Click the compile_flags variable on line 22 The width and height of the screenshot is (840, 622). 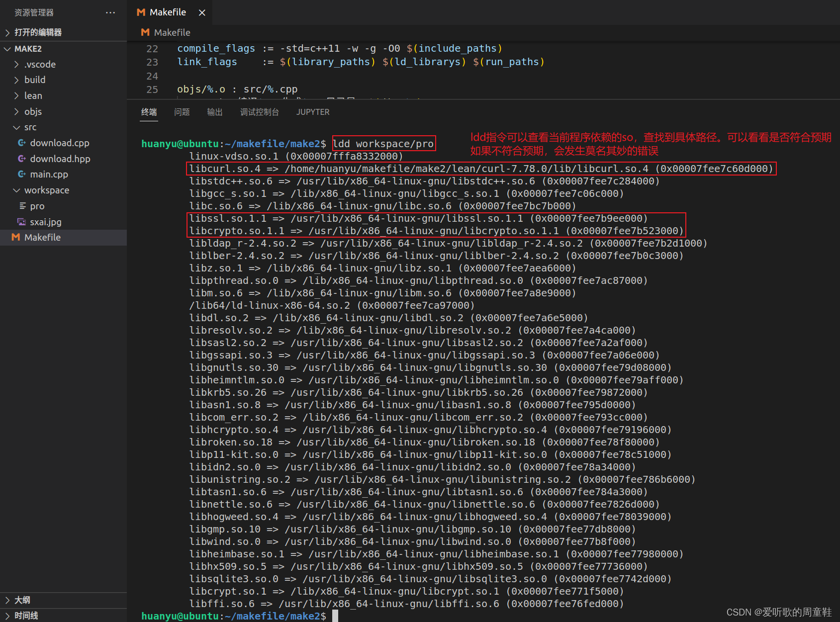pos(216,48)
